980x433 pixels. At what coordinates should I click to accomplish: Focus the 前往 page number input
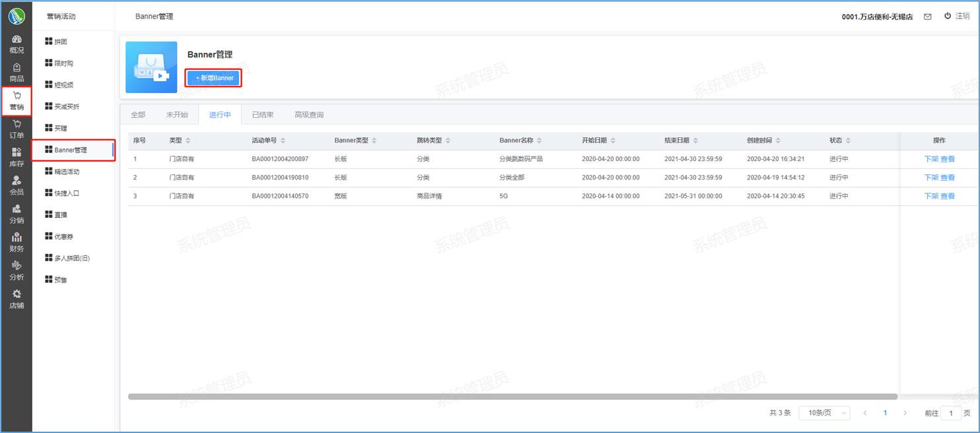[x=951, y=413]
